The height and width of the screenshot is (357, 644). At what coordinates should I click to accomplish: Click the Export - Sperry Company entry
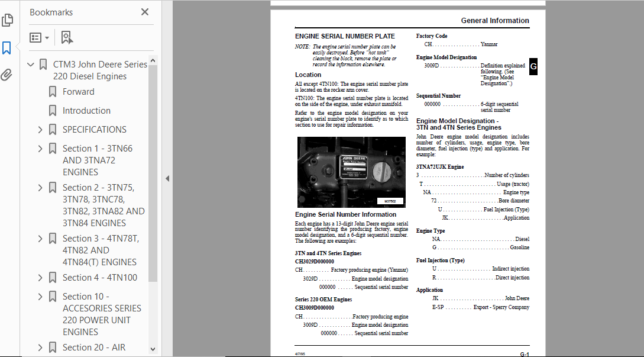point(501,307)
